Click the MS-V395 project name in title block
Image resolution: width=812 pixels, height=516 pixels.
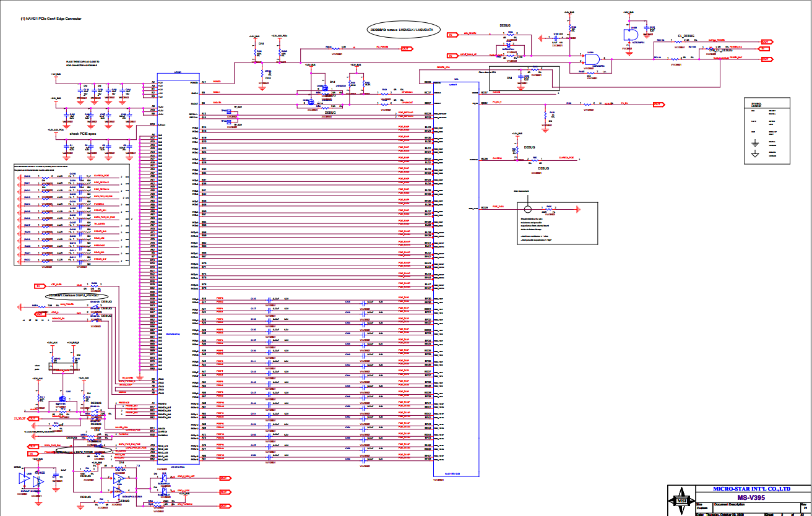(x=751, y=497)
